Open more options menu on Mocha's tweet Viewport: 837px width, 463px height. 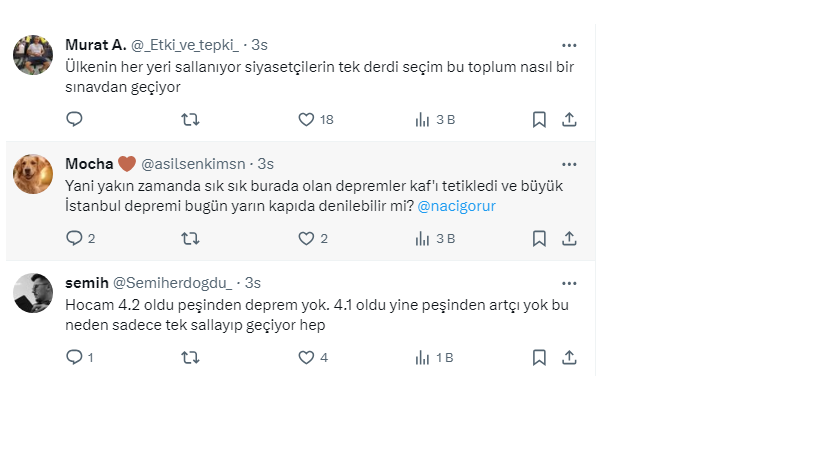click(569, 164)
